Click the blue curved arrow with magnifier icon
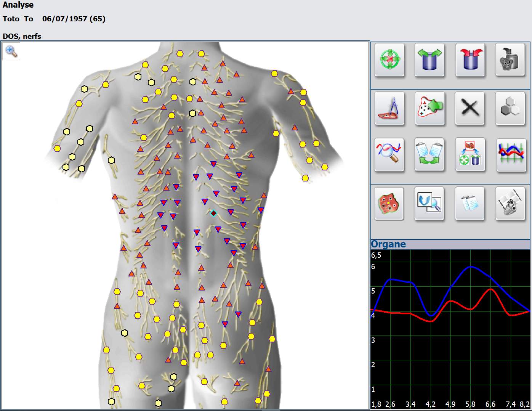 tap(429, 203)
